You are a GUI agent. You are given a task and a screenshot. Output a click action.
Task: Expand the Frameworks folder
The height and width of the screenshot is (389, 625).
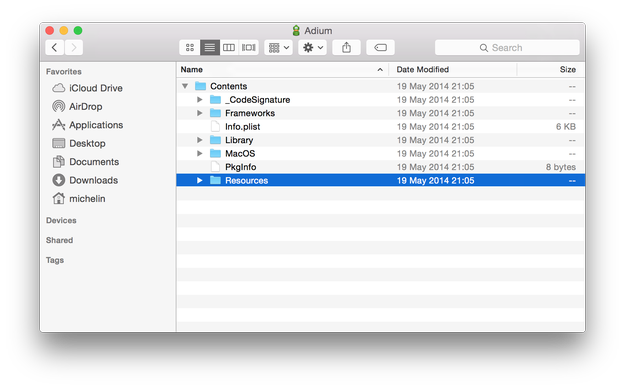coord(200,113)
